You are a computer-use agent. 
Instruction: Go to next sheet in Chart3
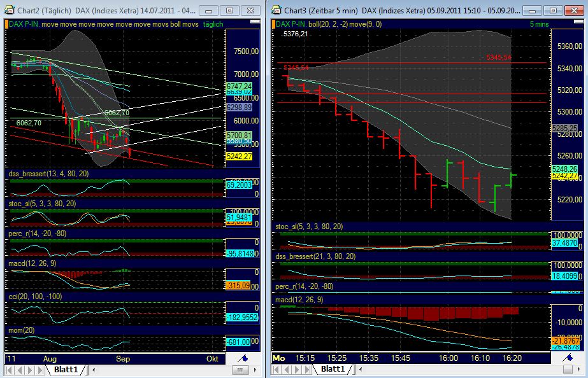(297, 370)
